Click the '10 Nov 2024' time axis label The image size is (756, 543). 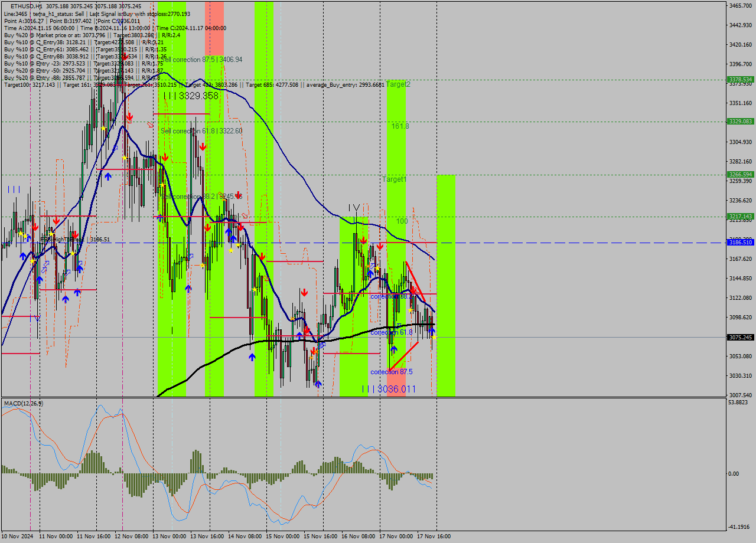(18, 537)
